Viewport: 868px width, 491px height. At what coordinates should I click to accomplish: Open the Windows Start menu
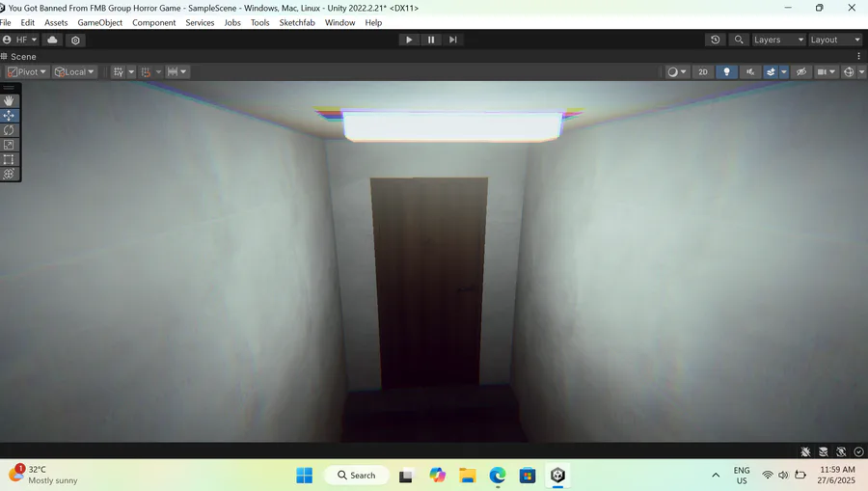click(305, 475)
